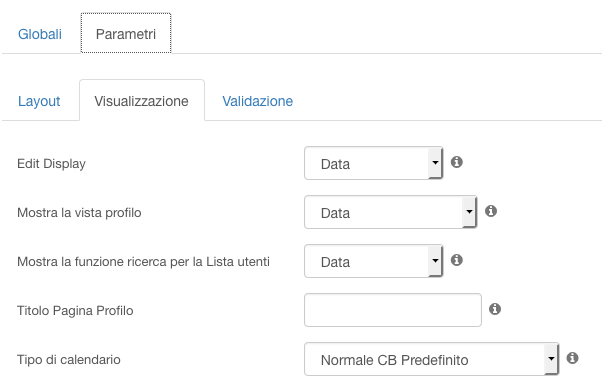Open info tooltip for Tipo di calendario
This screenshot has height=392, width=602.
point(572,358)
